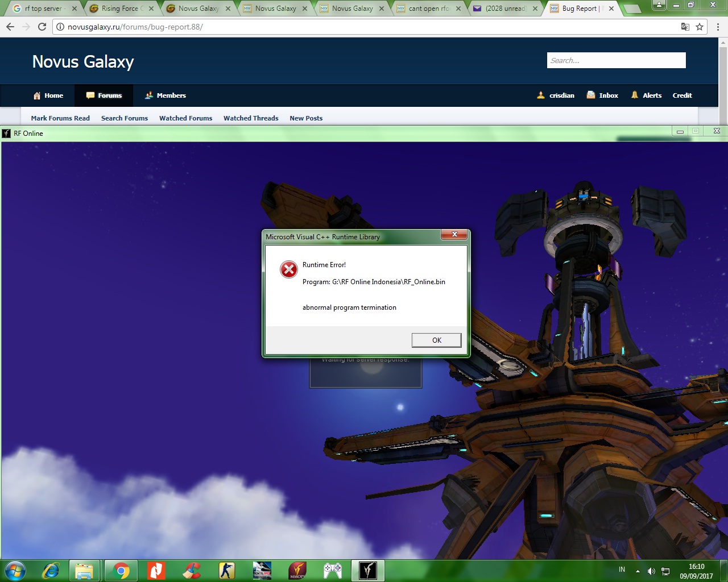Switch to RF Online in the taskbar
This screenshot has height=582, width=728.
(368, 571)
